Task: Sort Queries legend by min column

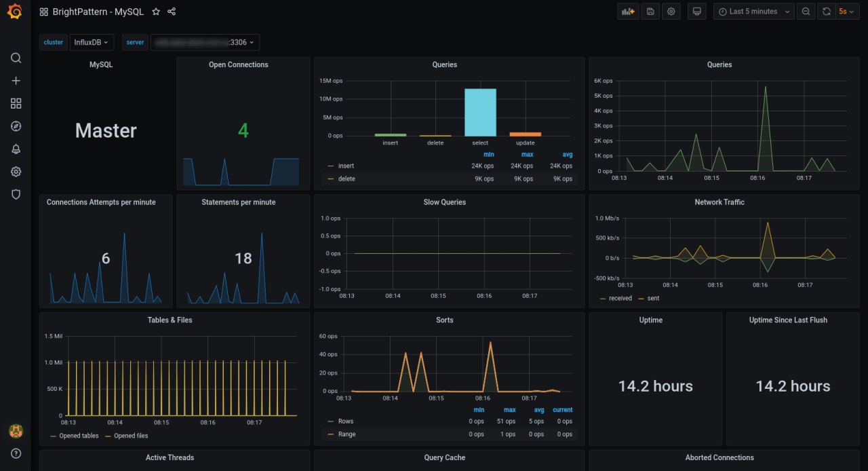Action: pyautogui.click(x=488, y=155)
